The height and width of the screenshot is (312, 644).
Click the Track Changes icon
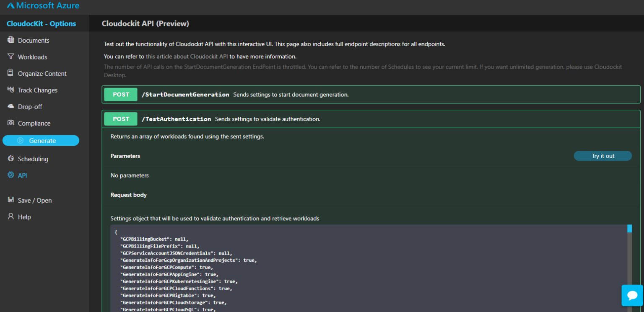click(x=10, y=90)
